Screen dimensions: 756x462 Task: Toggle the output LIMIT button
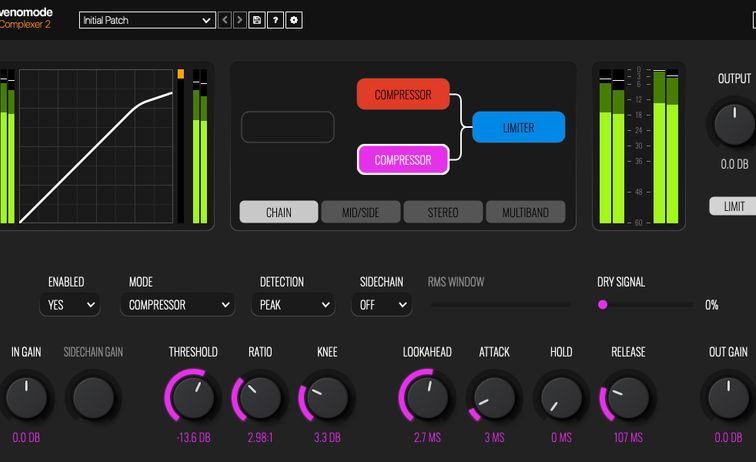[x=733, y=206]
